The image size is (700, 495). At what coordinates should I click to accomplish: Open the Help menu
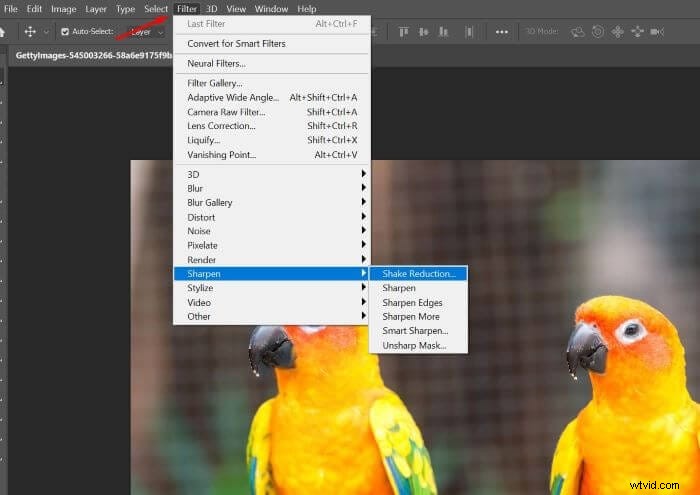(x=307, y=8)
